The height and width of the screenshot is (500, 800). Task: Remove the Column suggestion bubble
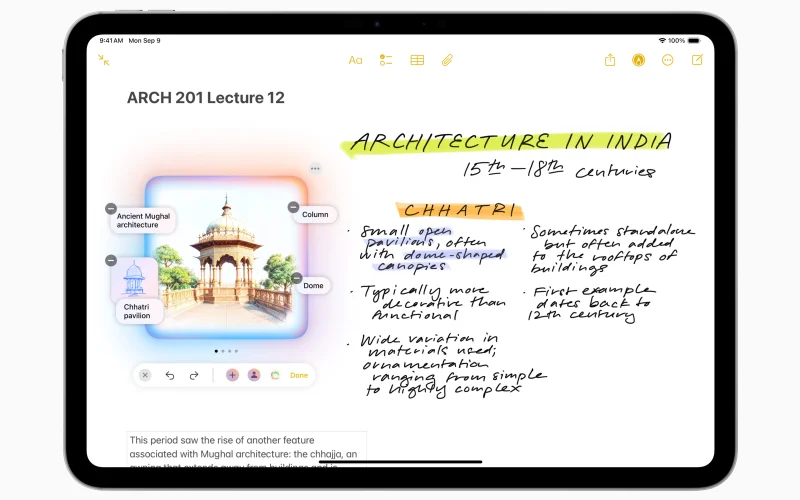(293, 207)
